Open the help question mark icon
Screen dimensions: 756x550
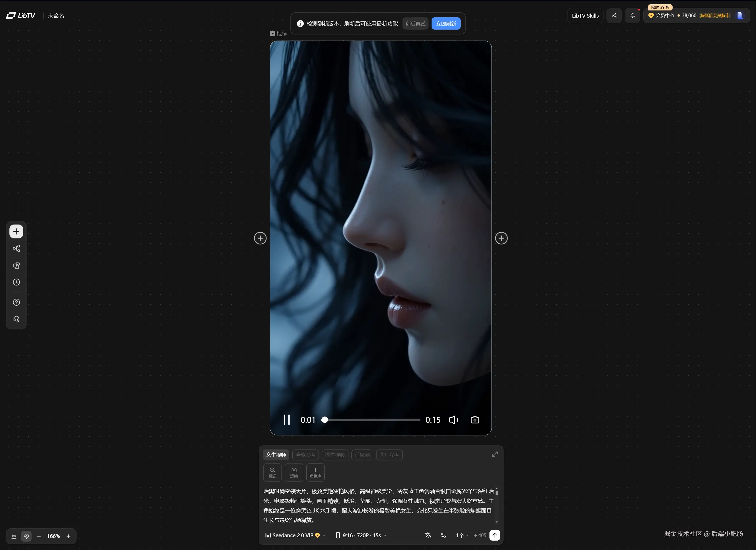coord(16,302)
